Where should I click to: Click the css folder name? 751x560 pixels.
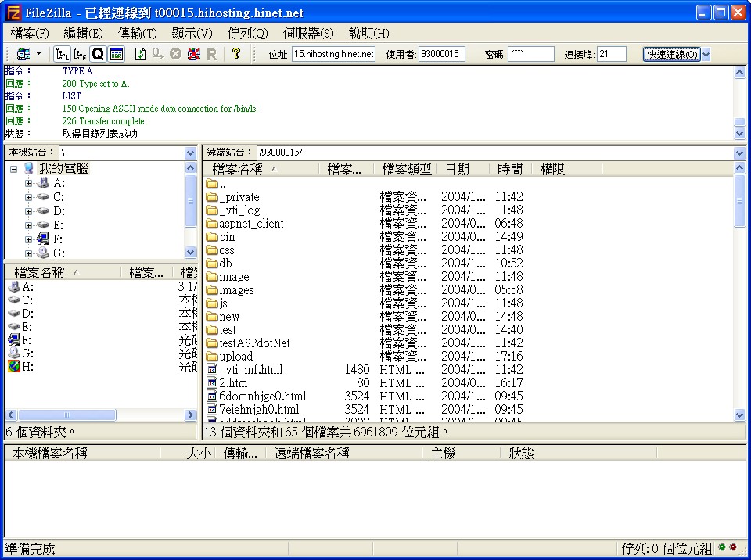coord(227,250)
